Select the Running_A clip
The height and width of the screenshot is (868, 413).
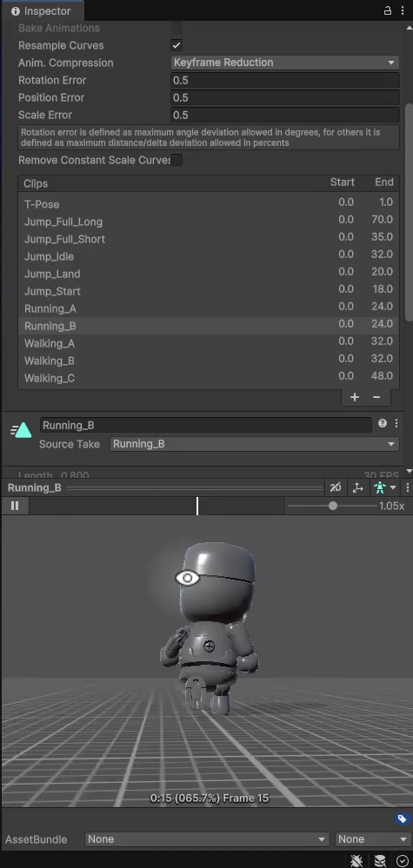(x=208, y=308)
